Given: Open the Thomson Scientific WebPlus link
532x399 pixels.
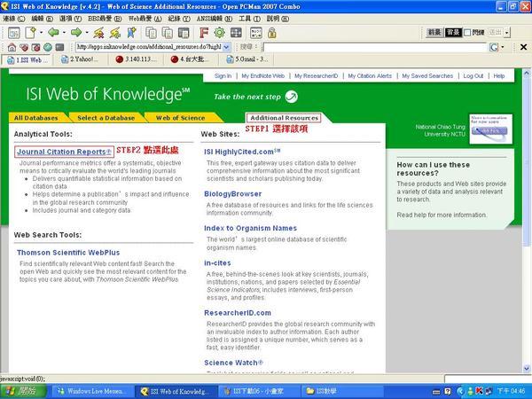Looking at the screenshot, I should [68, 253].
